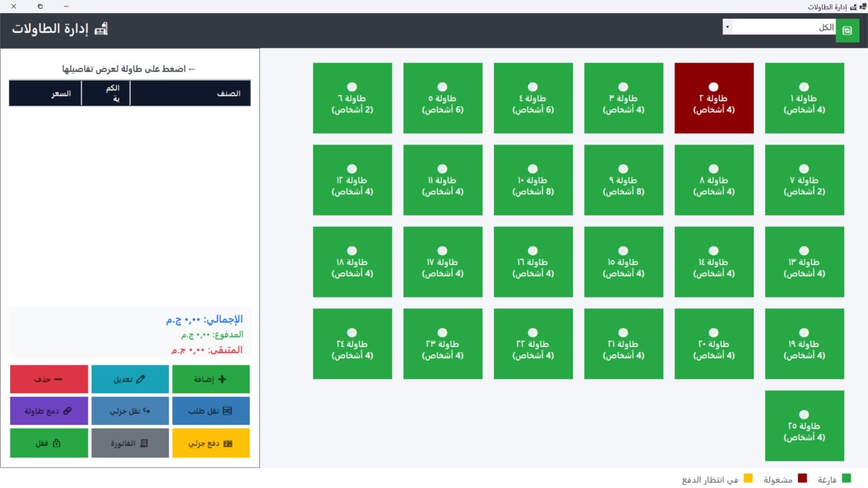This screenshot has width=868, height=488.
Task: Click the small icon beside the title bar text
Action: click(x=853, y=7)
